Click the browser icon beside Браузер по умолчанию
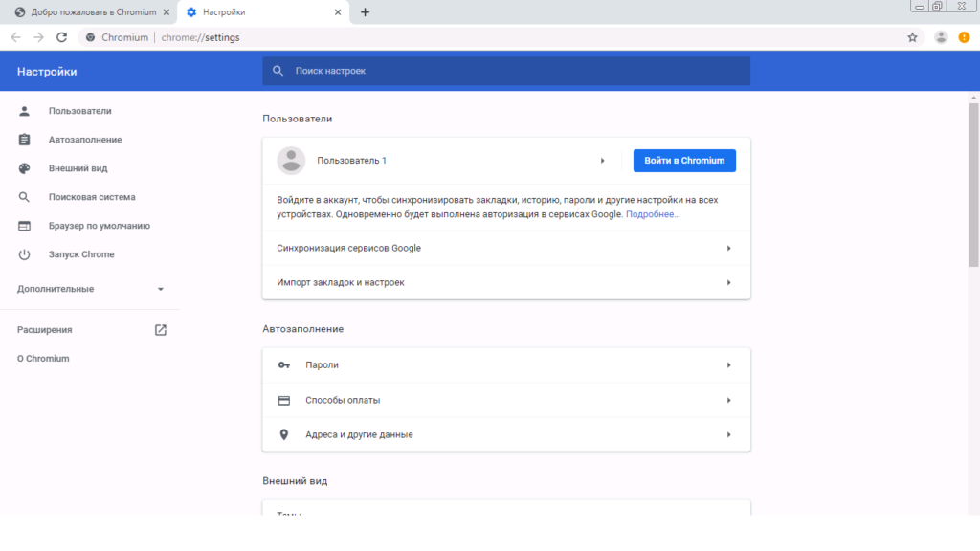This screenshot has height=551, width=980. pyautogui.click(x=24, y=226)
